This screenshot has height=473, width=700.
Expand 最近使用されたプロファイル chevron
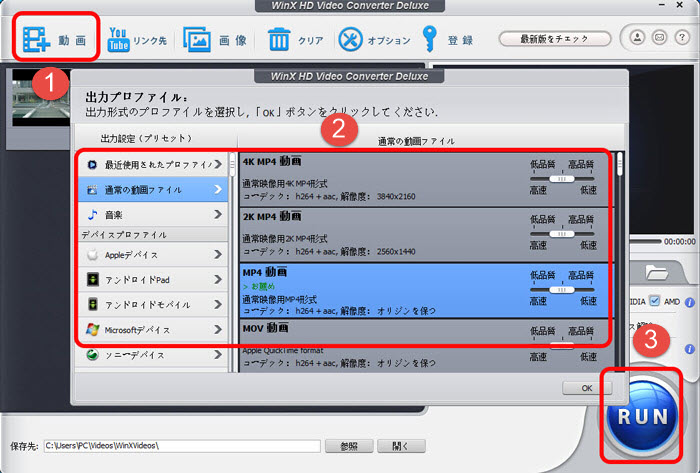218,164
